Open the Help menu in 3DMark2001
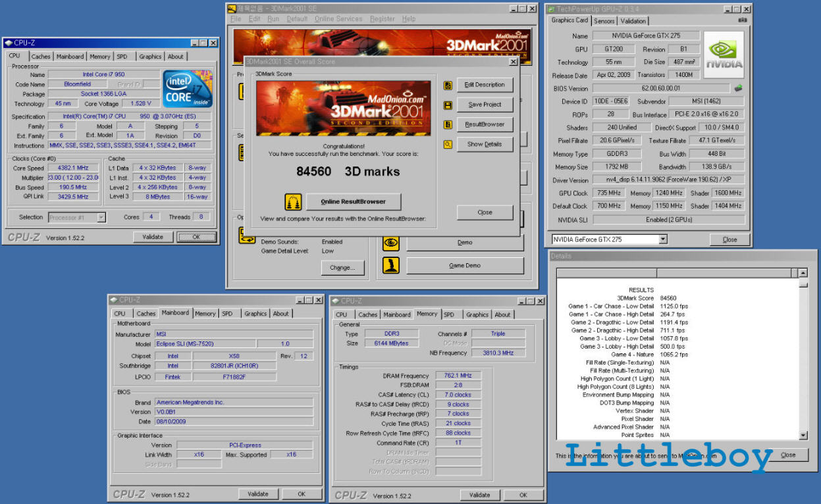Viewport: 821px width, 504px height. [409, 19]
